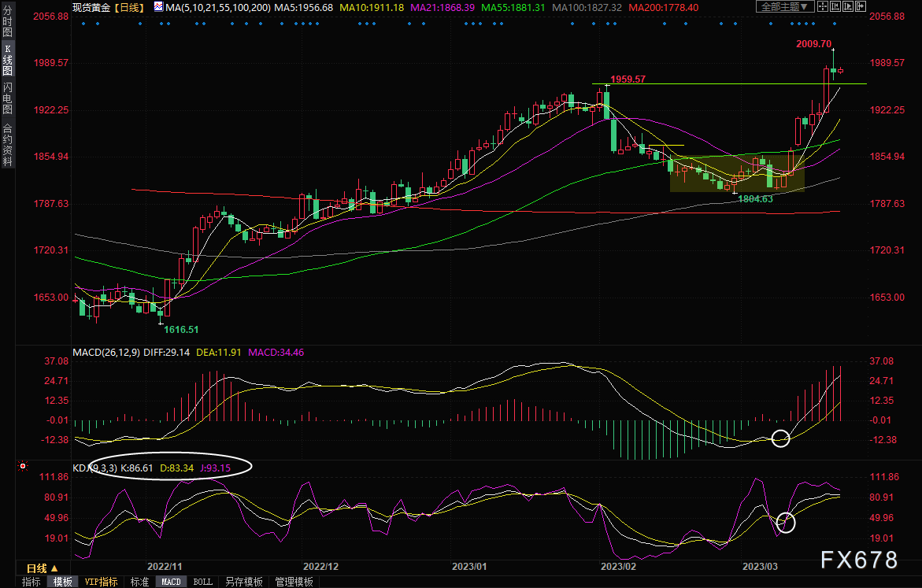The height and width of the screenshot is (588, 922).
Task: Toggle the BOLL template
Action: [x=203, y=582]
